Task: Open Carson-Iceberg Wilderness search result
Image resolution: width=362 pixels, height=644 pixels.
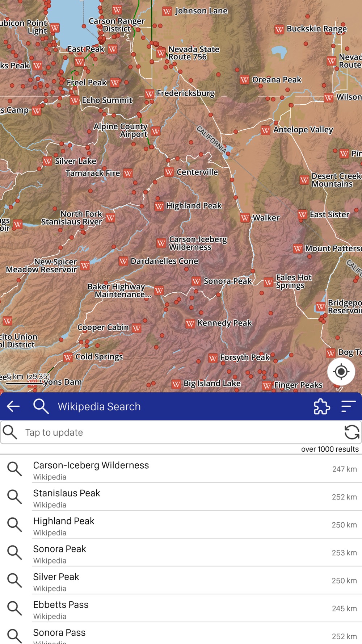Action: [181, 469]
